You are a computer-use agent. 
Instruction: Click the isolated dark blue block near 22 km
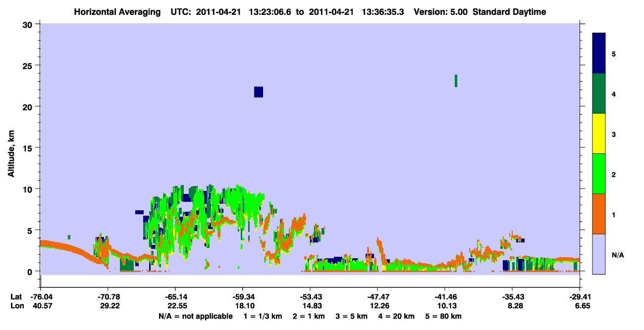259,92
